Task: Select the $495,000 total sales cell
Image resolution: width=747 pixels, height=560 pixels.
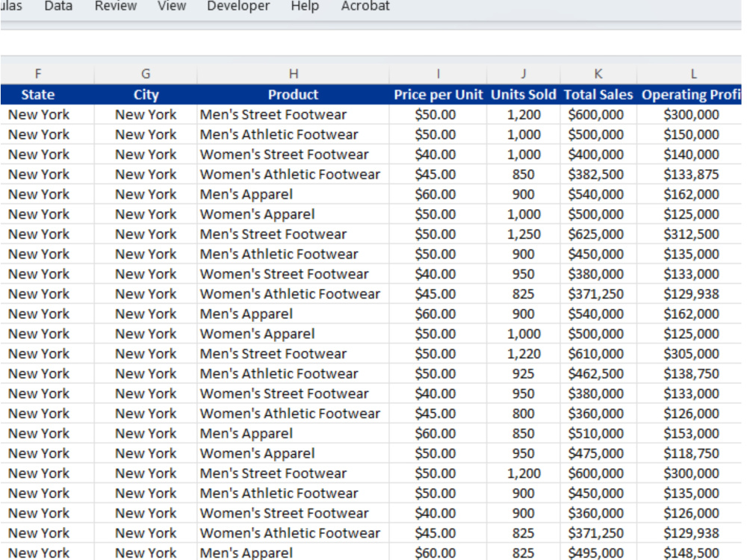Action: point(598,553)
